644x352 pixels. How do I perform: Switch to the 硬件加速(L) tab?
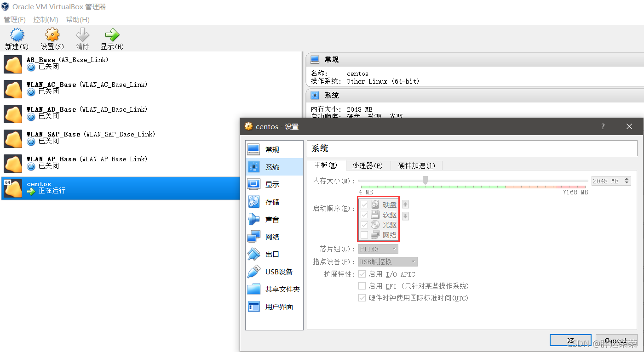click(x=416, y=165)
